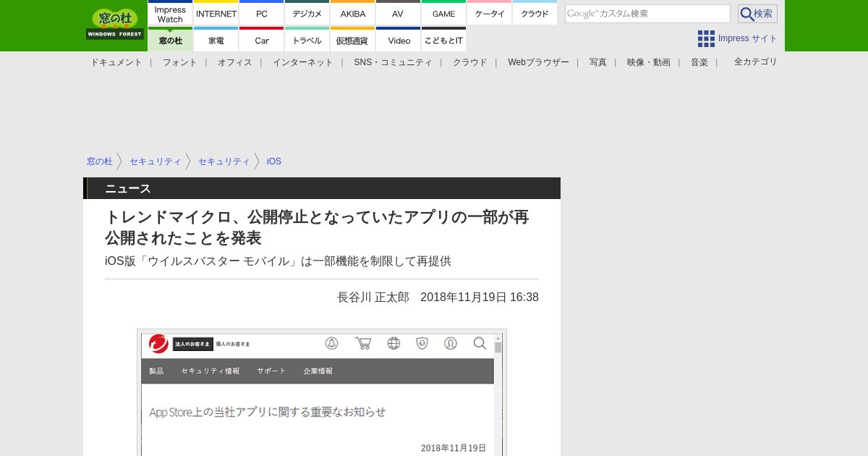Click author name 長谷川 正太郎
This screenshot has width=868, height=456.
(373, 297)
